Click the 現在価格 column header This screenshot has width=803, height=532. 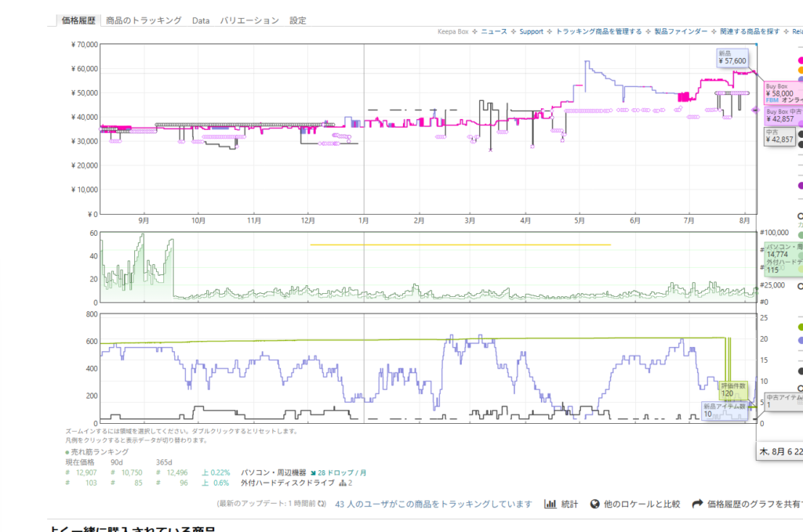(x=80, y=462)
